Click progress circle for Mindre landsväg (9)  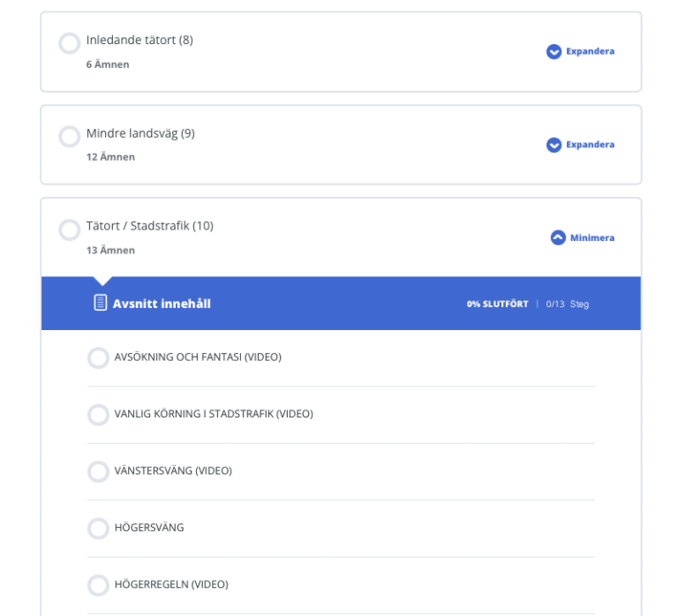[70, 137]
